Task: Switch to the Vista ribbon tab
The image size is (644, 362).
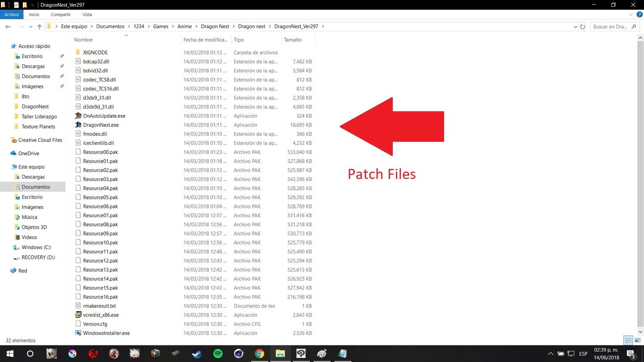Action: [87, 15]
